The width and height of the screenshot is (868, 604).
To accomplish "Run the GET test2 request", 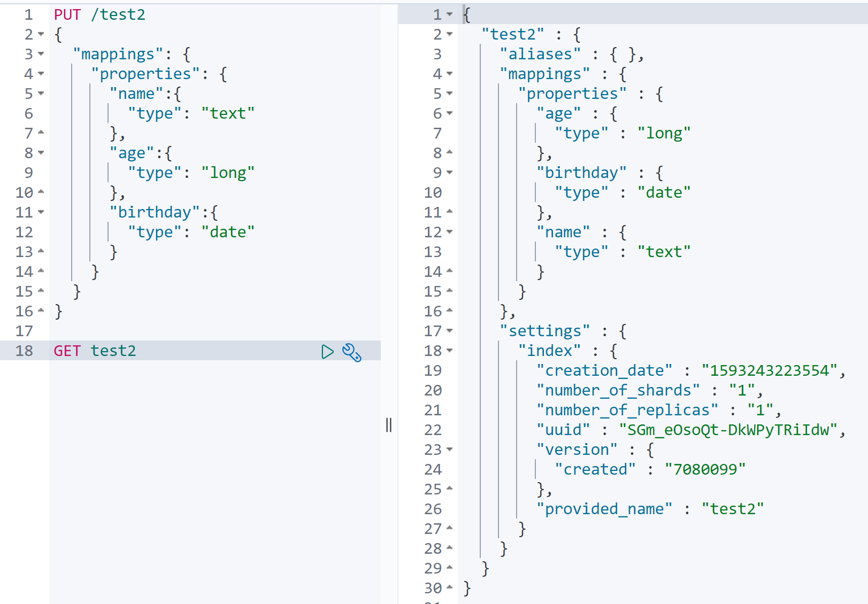I will pos(327,352).
